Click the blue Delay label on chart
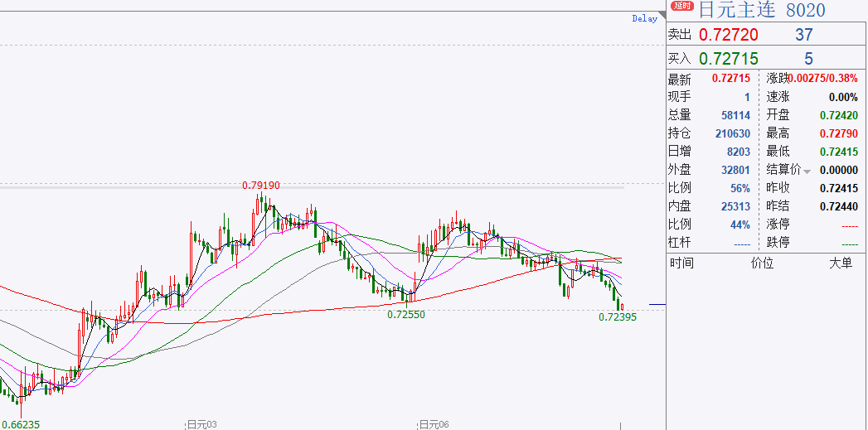Viewport: 868px width, 430px height. click(644, 18)
